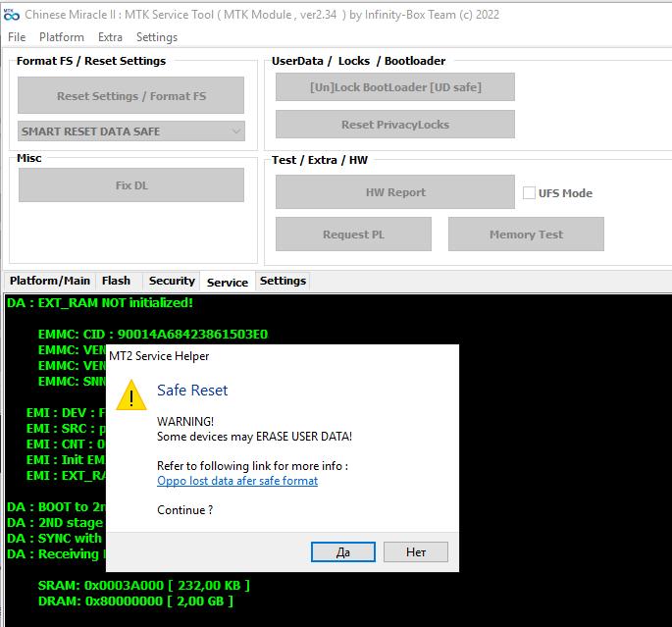Click the 'Some devices may ERASE USER DATA!' text
The image size is (672, 627).
coord(254,437)
